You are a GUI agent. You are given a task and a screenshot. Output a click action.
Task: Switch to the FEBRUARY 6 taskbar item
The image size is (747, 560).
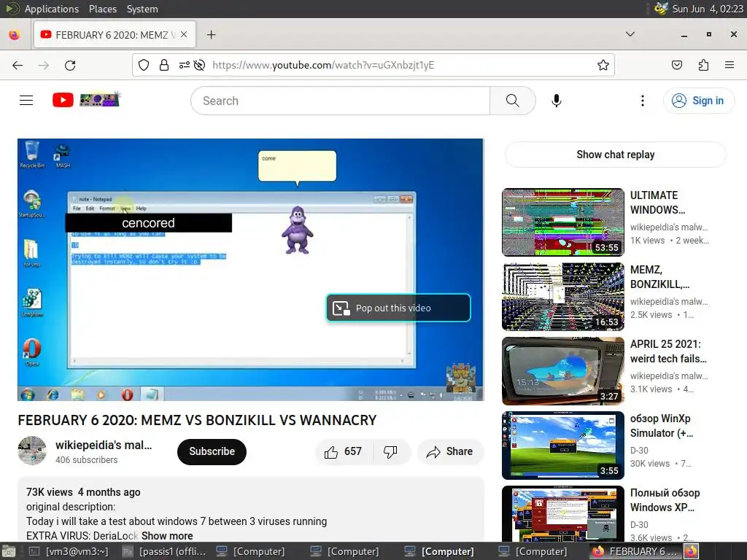[636, 551]
